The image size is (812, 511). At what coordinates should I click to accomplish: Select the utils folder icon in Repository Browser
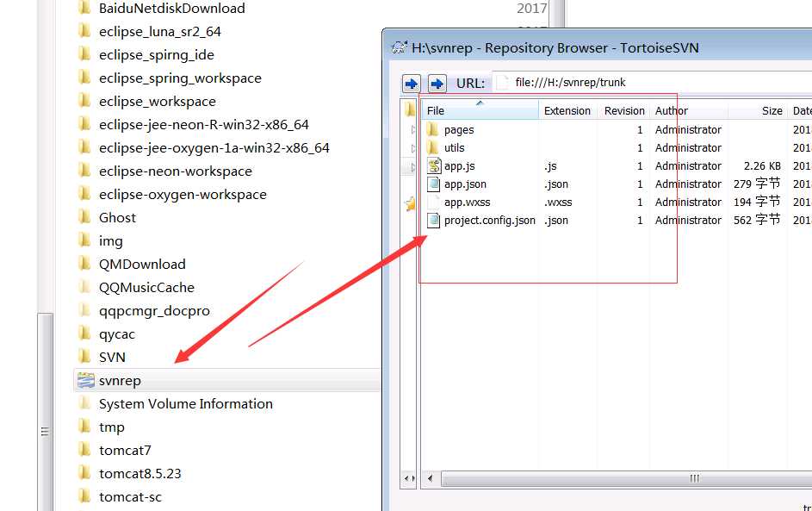click(433, 147)
